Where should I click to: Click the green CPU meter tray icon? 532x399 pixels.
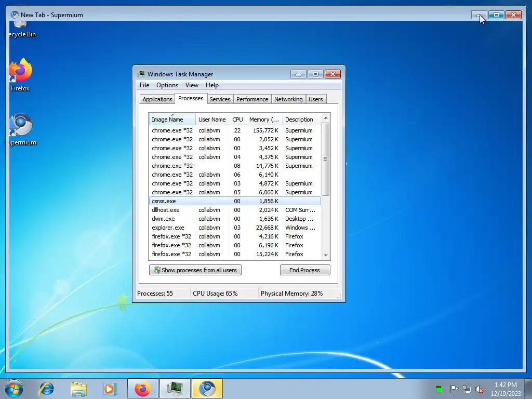(438, 389)
